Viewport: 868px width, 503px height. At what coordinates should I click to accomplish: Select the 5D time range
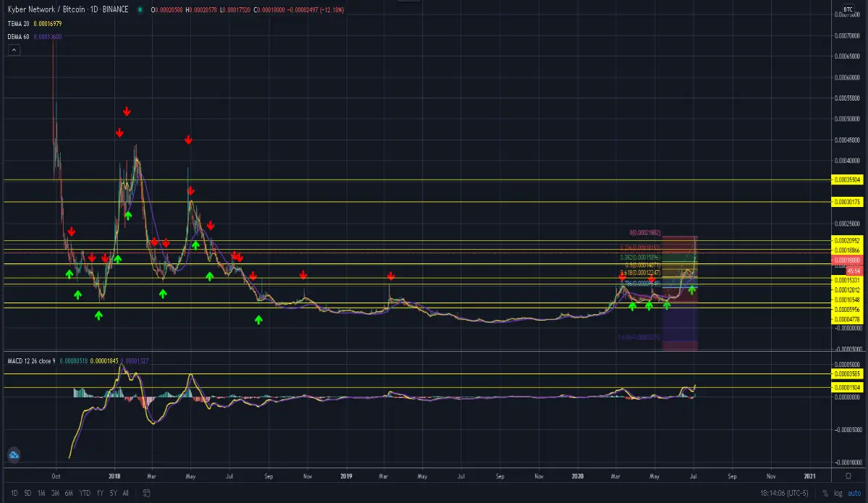[27, 494]
